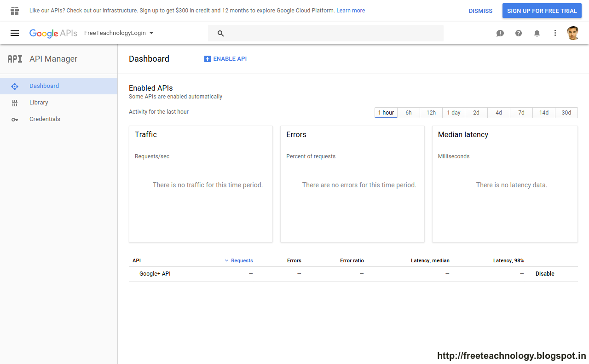
Task: Click the Latency, 98% column header
Action: (x=508, y=260)
